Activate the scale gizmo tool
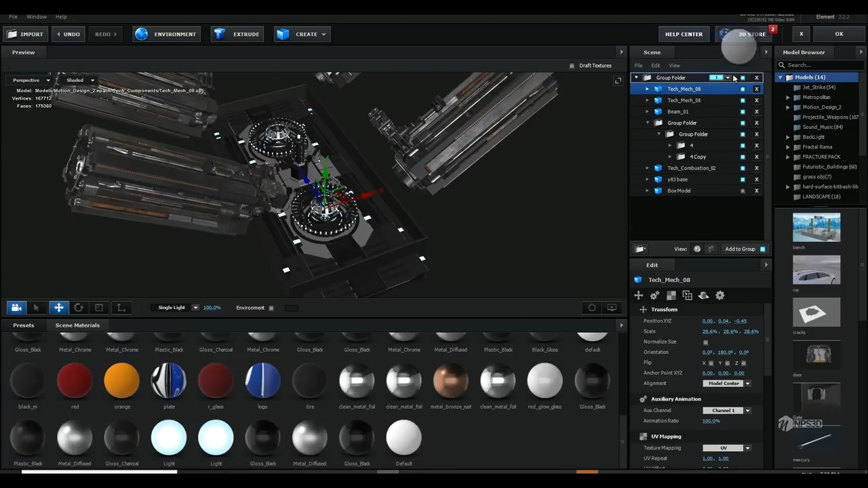The height and width of the screenshot is (488, 868). tap(99, 308)
